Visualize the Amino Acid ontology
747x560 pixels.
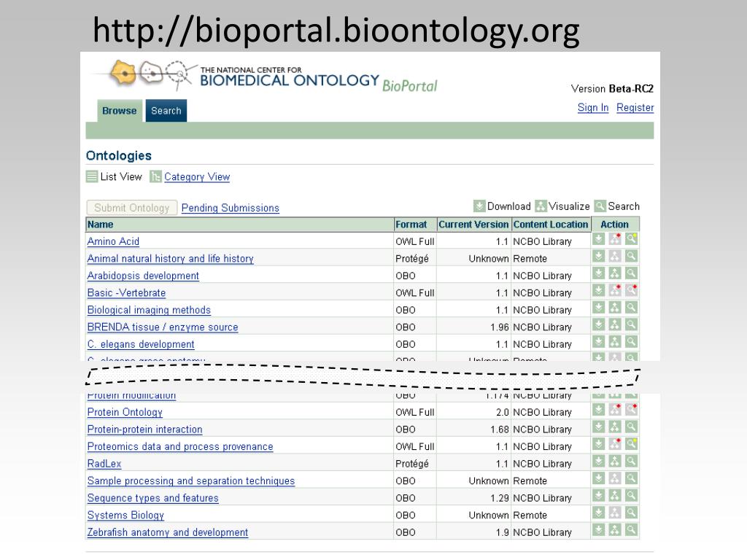click(615, 239)
